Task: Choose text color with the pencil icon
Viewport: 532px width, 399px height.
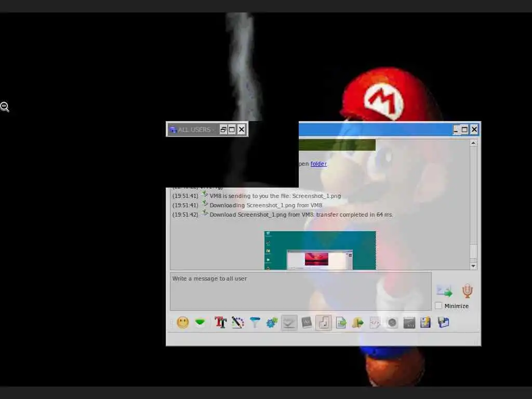Action: 238,322
